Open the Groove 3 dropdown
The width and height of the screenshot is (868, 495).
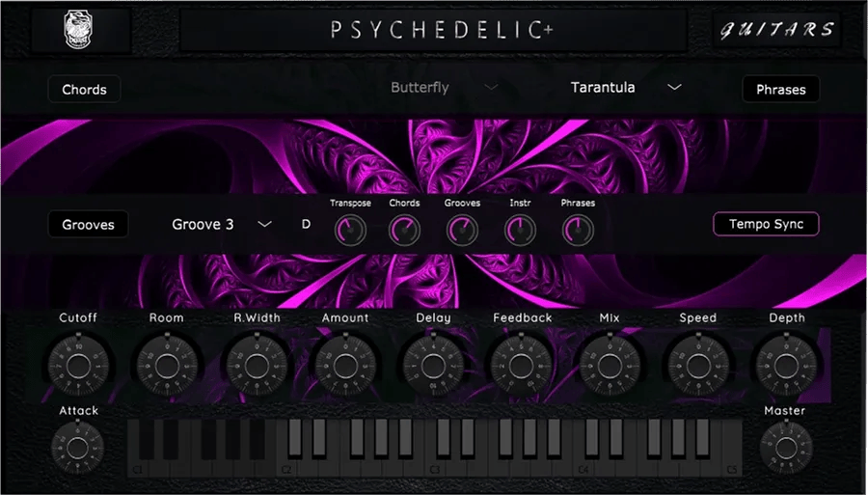tap(222, 224)
